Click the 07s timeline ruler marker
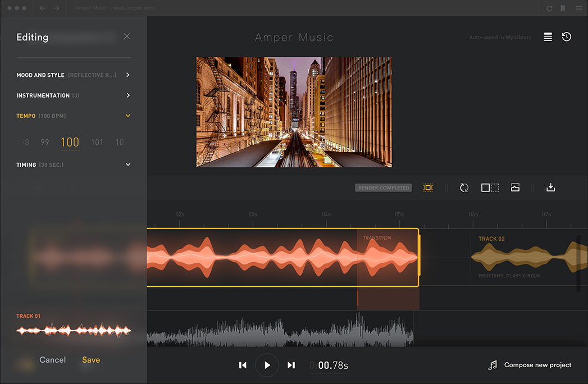 (x=546, y=214)
